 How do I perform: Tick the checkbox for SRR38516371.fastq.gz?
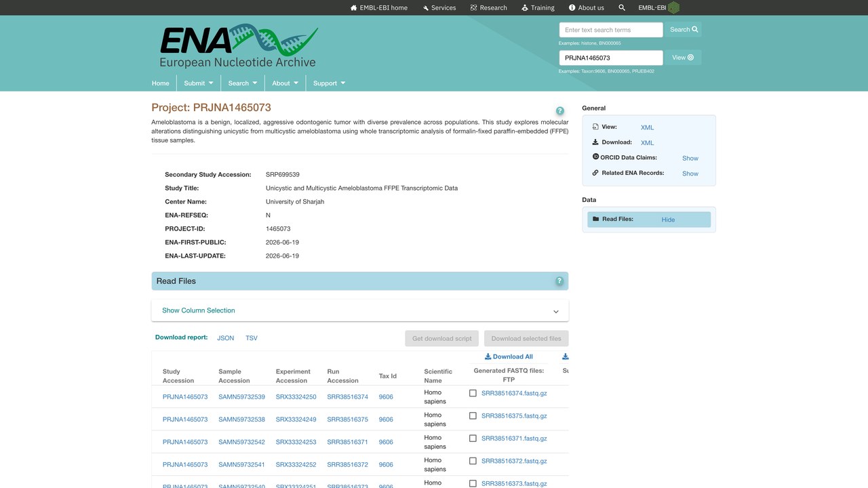point(473,439)
